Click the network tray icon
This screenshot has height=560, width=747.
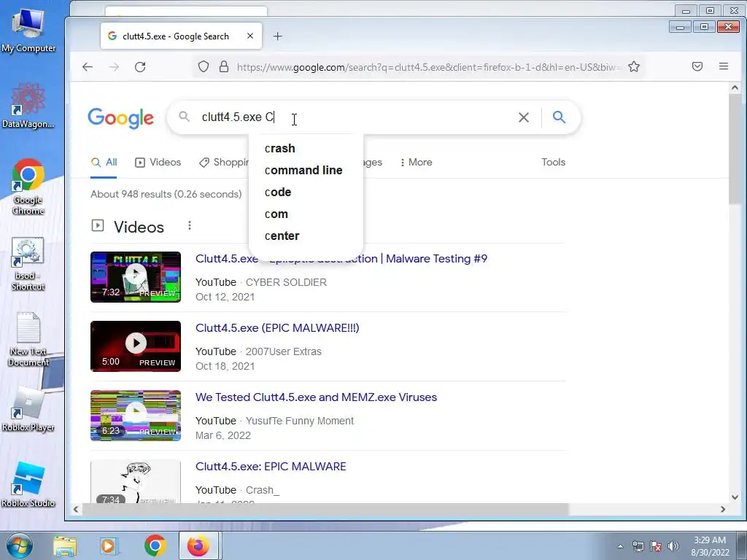(638, 546)
